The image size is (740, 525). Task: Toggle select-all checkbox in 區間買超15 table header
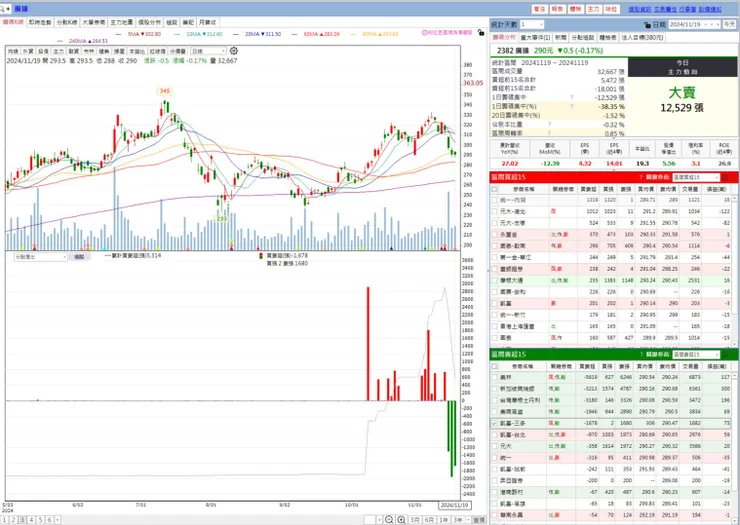494,189
